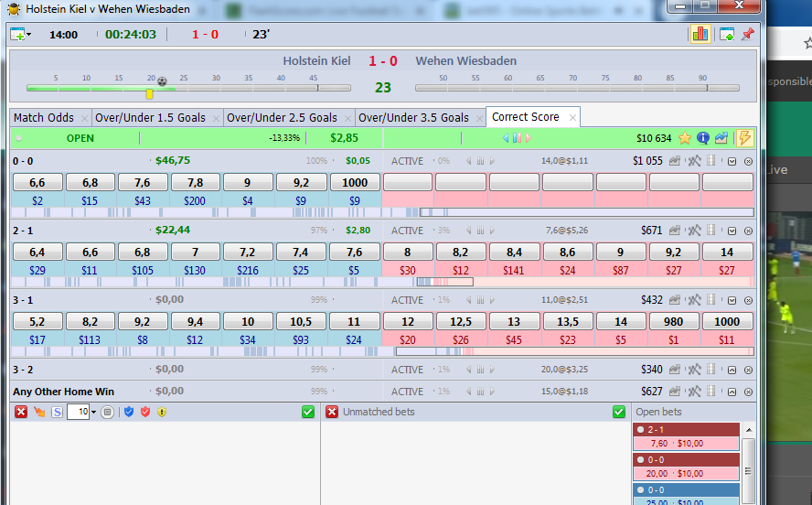Click the red shield icon
The height and width of the screenshot is (505, 812).
(x=145, y=412)
